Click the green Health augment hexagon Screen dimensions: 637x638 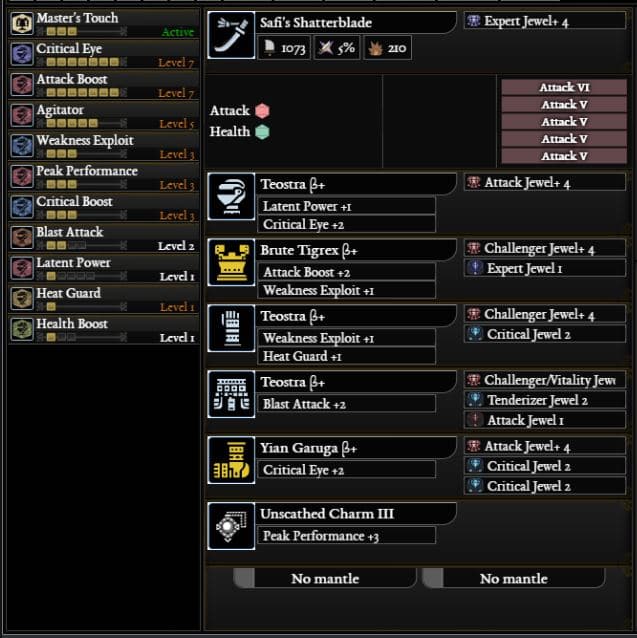[262, 132]
